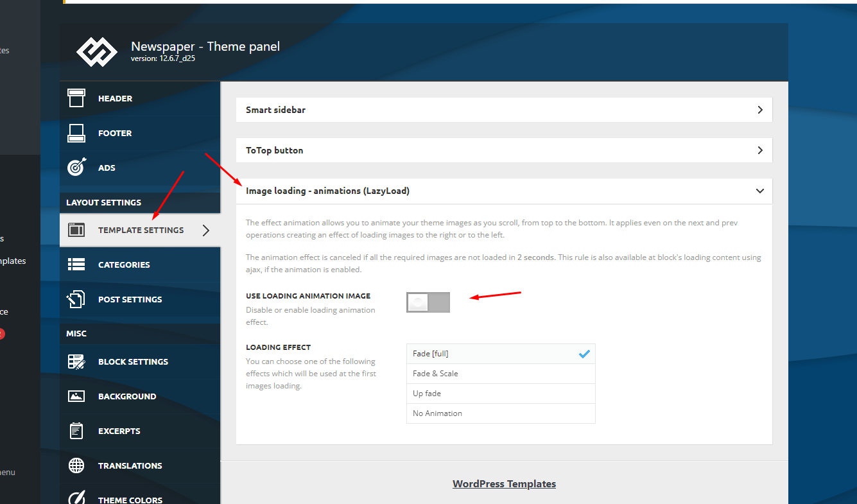Open the Header section icon
Image resolution: width=857 pixels, height=504 pixels.
[x=76, y=98]
